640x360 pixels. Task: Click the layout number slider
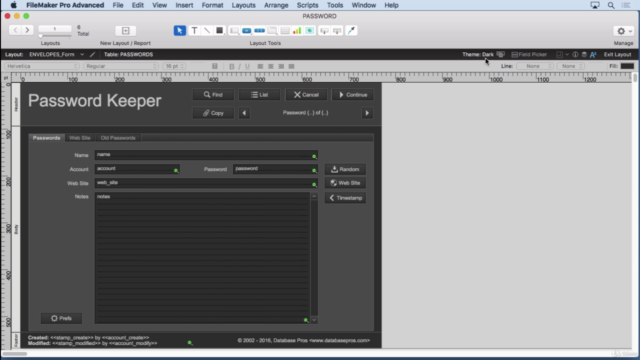[x=55, y=36]
